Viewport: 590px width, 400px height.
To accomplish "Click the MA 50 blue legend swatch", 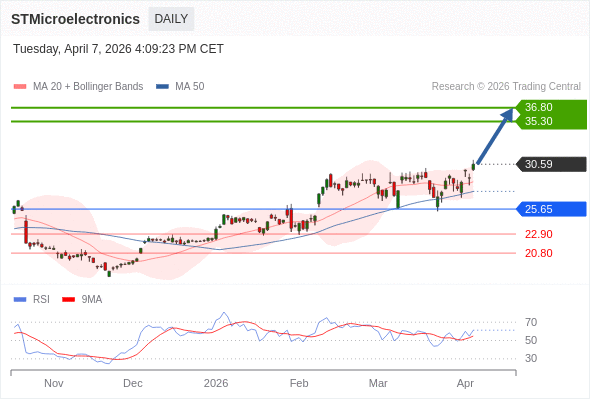I will click(x=162, y=87).
